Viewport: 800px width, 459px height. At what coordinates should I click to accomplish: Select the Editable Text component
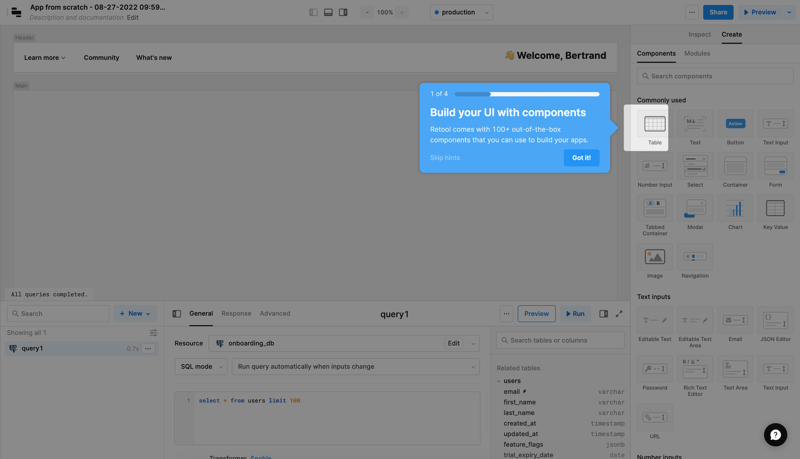(655, 325)
